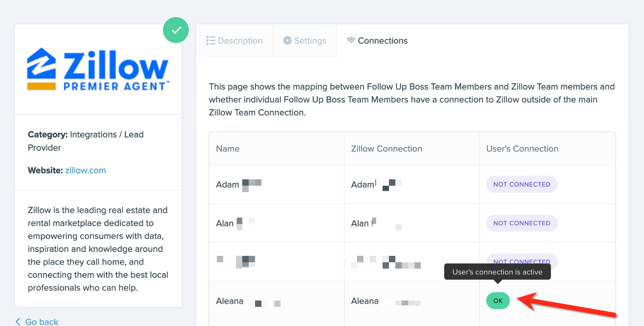Click the back chevron icon
Image resolution: width=644 pixels, height=326 pixels.
(x=18, y=322)
